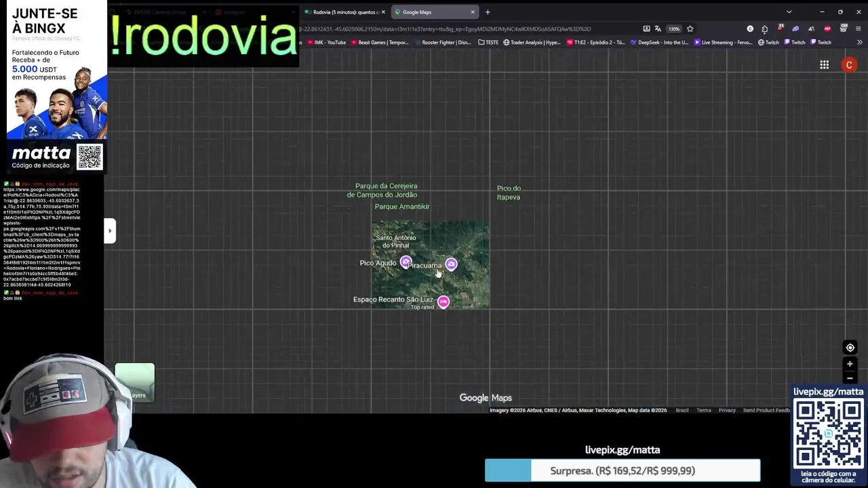Close the 'Rodovia (5 minutos)' tab
This screenshot has height=488, width=868.
[x=383, y=12]
